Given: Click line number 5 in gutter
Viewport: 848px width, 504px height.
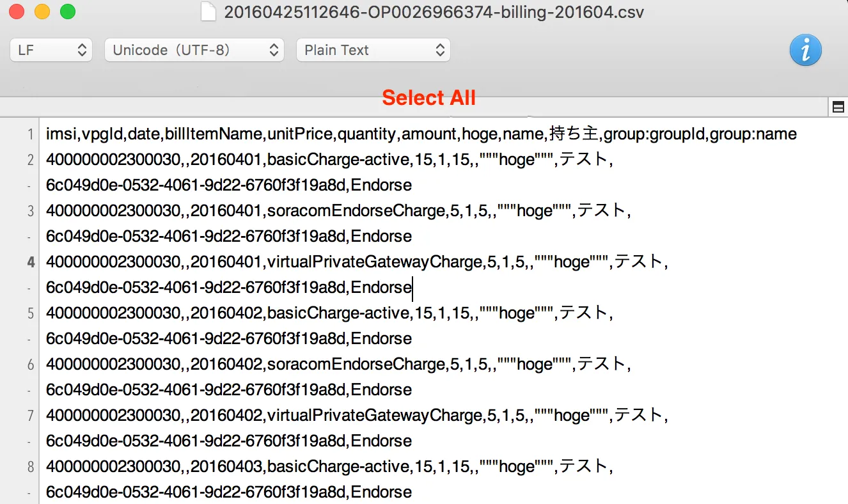Looking at the screenshot, I should [31, 313].
